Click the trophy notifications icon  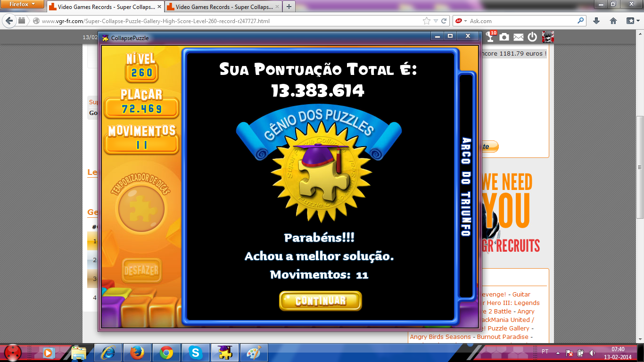[x=491, y=37]
